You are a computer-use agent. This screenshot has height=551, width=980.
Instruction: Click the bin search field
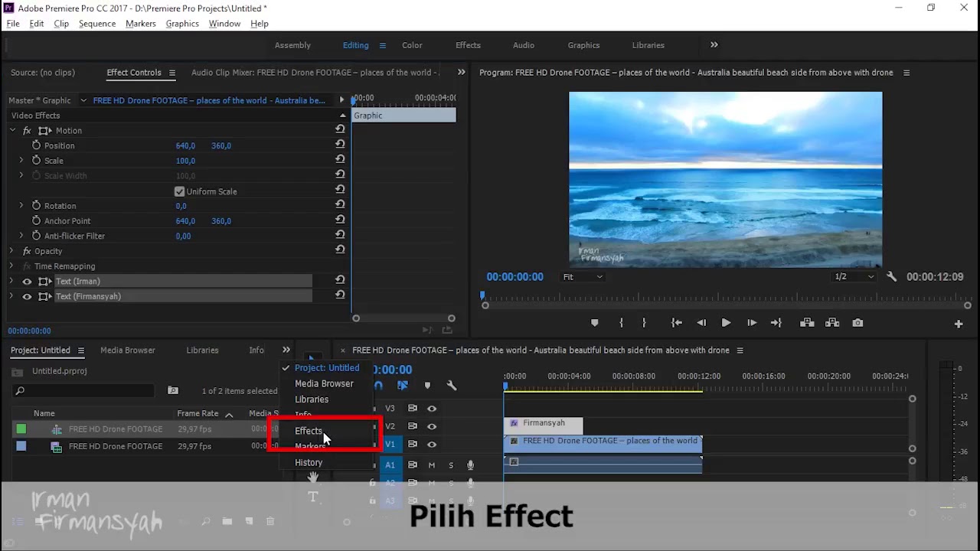tap(85, 391)
